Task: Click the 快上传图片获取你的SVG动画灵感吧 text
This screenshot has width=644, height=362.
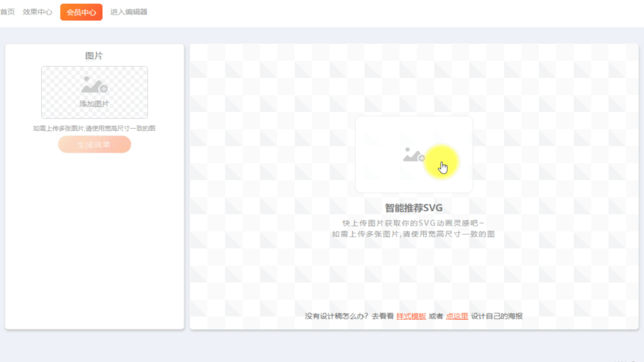Action: pyautogui.click(x=414, y=223)
